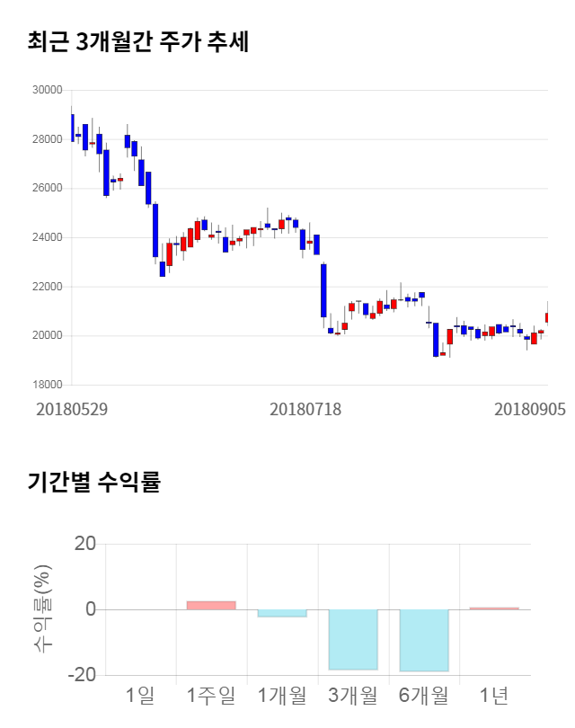Click the 20180905 date label
The width and height of the screenshot is (575, 728).
pyautogui.click(x=530, y=409)
